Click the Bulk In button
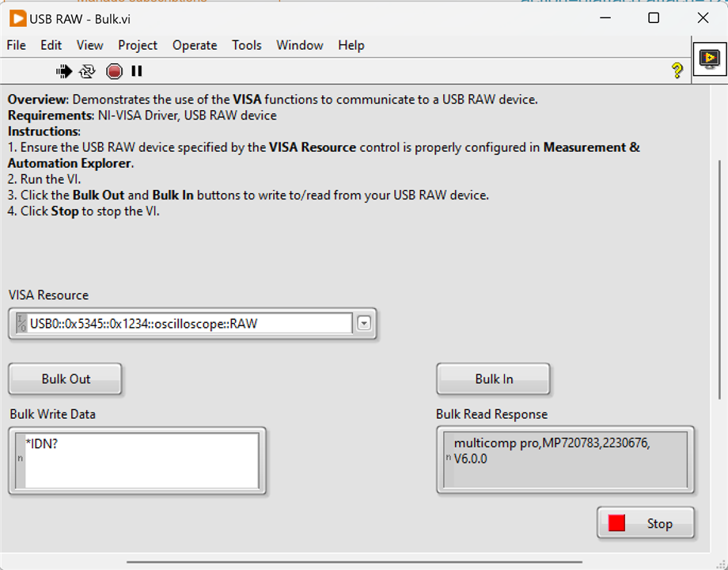 [x=494, y=379]
